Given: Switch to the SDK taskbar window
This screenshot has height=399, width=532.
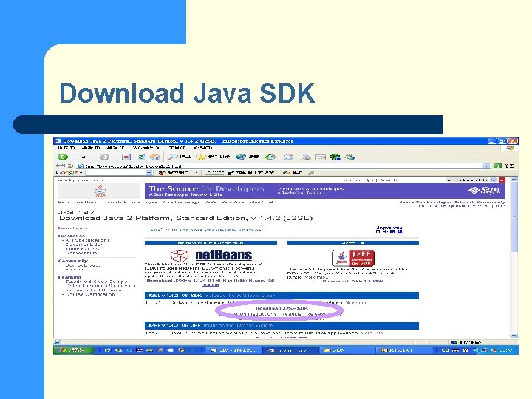Looking at the screenshot, I should 233,350.
